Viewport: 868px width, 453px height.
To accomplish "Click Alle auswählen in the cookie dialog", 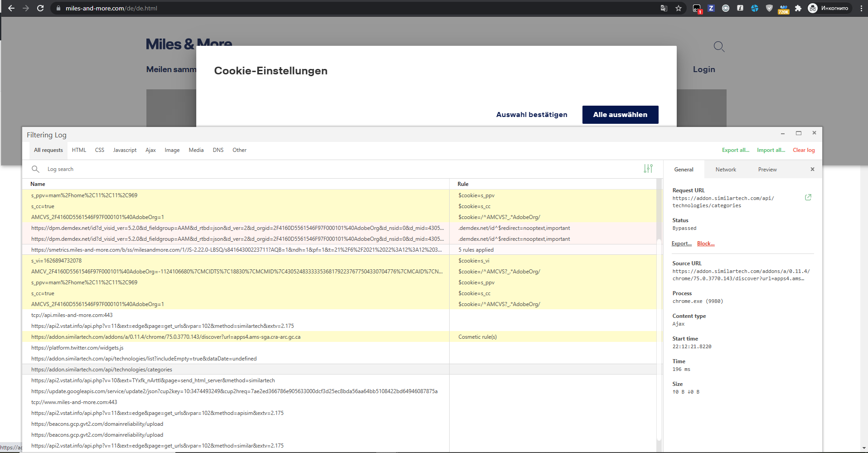I will click(x=620, y=115).
